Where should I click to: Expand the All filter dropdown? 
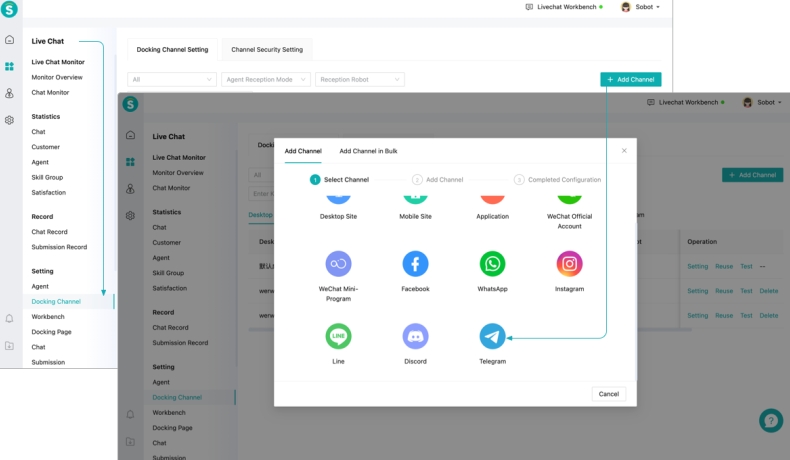click(171, 79)
